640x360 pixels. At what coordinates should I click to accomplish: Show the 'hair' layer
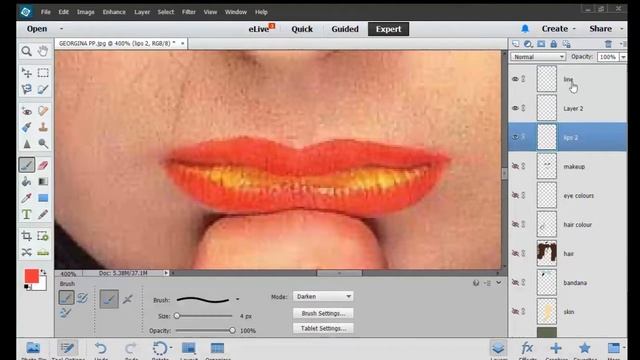pos(515,253)
